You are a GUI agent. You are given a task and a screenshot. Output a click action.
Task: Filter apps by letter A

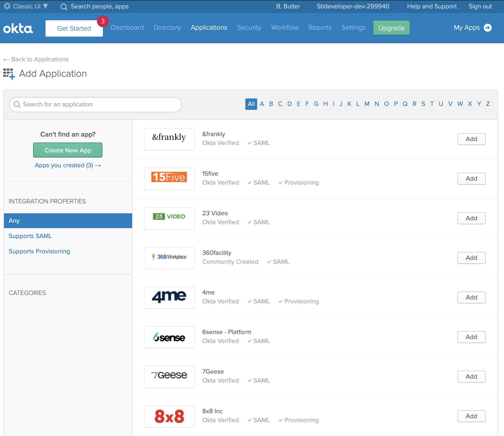point(262,104)
